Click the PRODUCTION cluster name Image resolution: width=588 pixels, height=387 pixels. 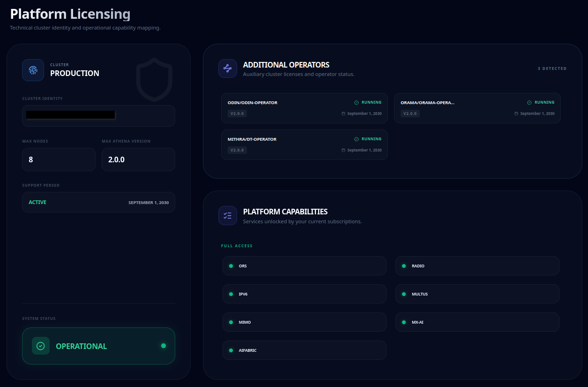[x=74, y=73]
